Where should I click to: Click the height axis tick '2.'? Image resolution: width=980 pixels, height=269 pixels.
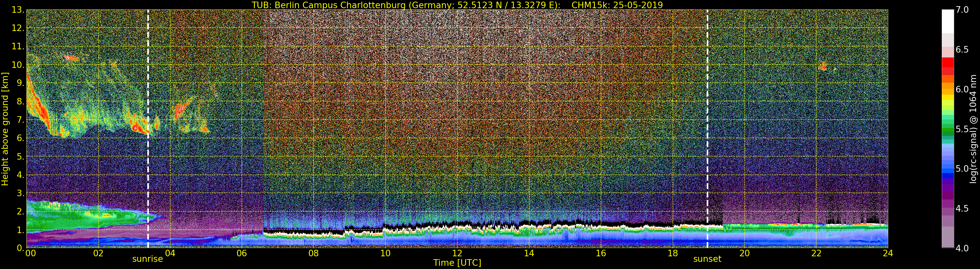(20, 211)
